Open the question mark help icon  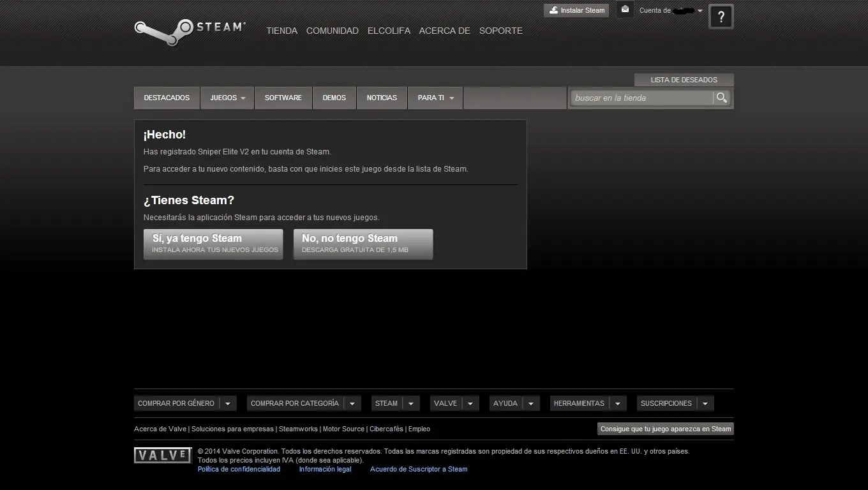pyautogui.click(x=721, y=17)
